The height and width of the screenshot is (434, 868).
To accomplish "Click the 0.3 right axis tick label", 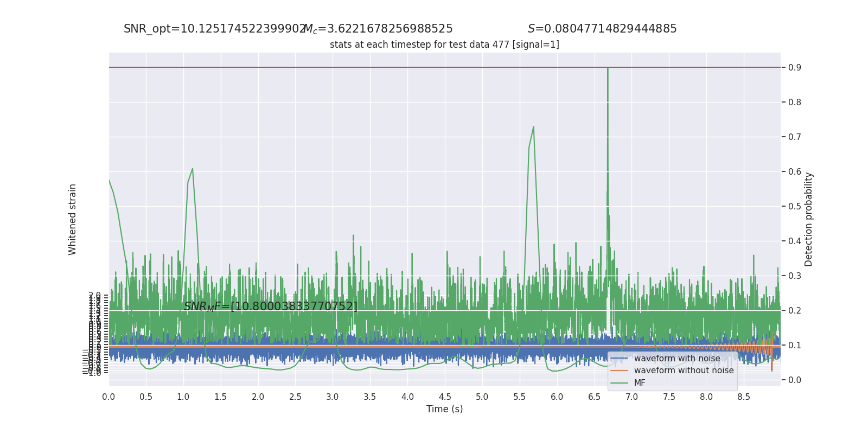I will pyautogui.click(x=795, y=276).
